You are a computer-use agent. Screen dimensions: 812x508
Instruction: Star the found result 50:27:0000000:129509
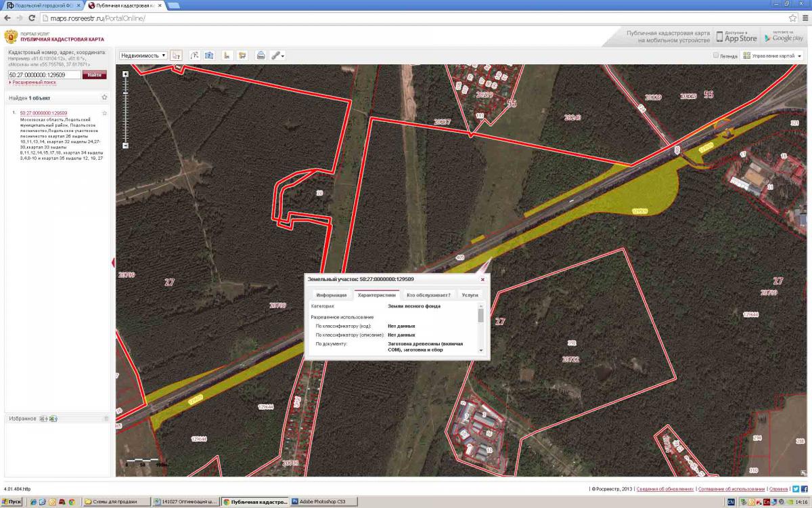(104, 113)
